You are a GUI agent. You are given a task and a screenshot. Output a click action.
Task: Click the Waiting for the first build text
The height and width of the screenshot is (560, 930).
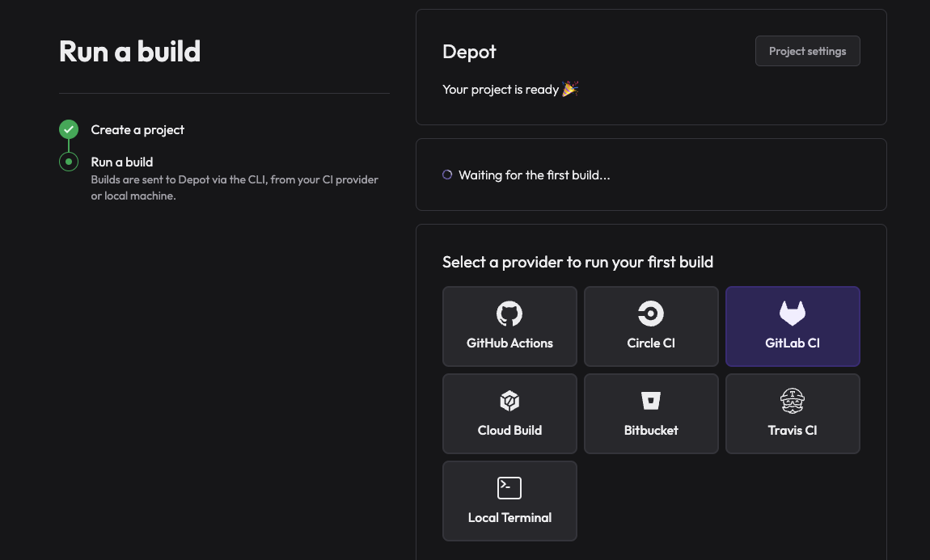point(534,175)
